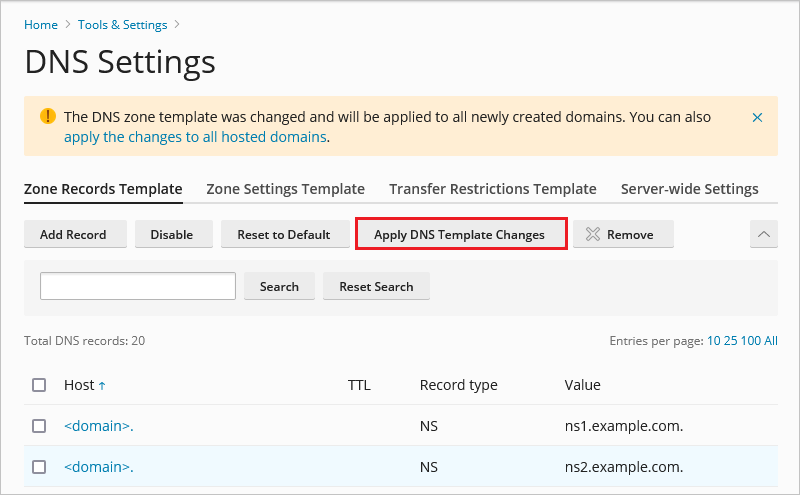Open the Server-wide Settings tab

point(689,189)
